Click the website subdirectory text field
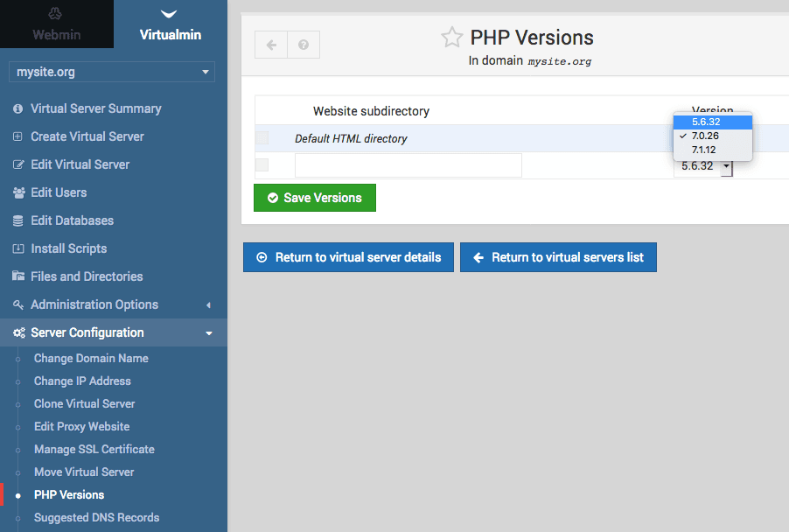 tap(408, 165)
